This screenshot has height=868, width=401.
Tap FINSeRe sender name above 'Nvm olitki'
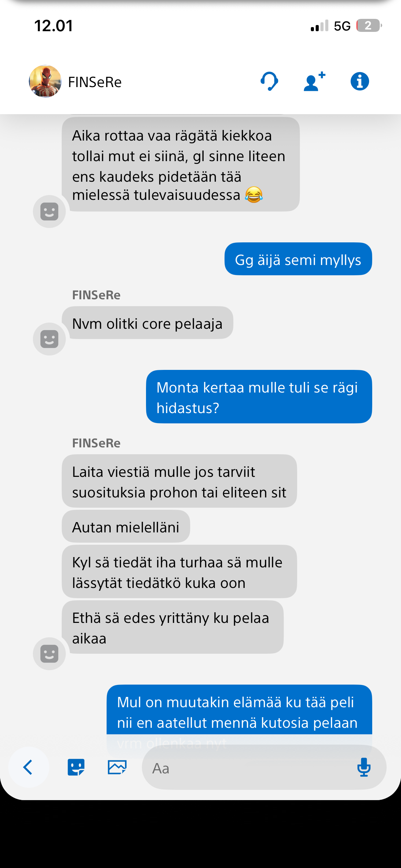(96, 295)
